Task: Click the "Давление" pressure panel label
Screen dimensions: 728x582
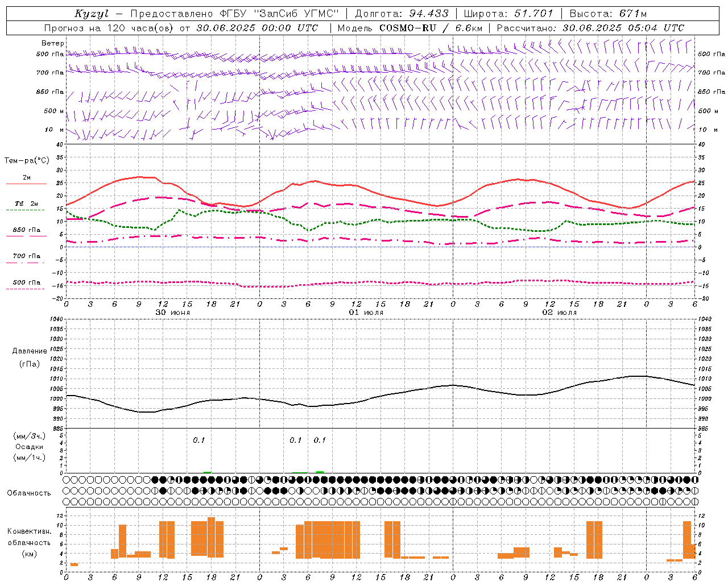Action: (30, 351)
